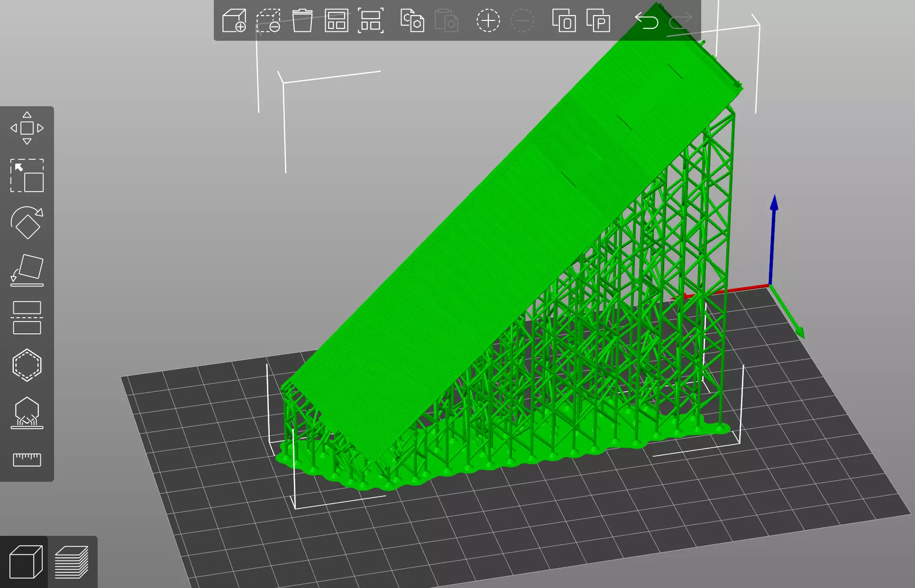Select the Rotate gizmo tool
The width and height of the screenshot is (915, 588).
pos(27,223)
